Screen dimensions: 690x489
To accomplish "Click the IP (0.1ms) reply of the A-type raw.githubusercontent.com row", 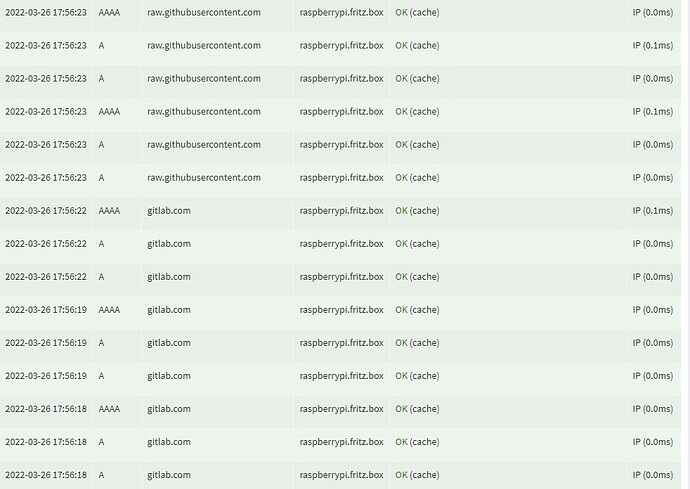I will point(653,45).
